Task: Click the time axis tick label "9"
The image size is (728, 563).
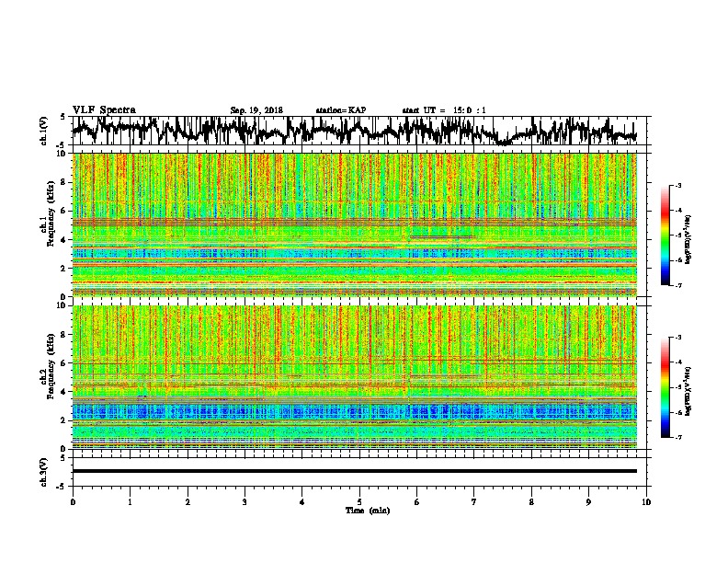Action: [x=588, y=501]
